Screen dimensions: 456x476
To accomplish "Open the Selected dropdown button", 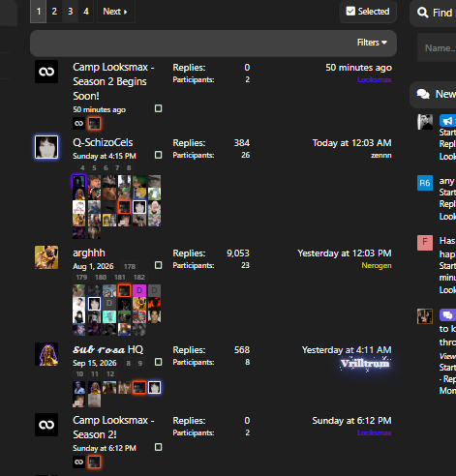I will pyautogui.click(x=368, y=12).
